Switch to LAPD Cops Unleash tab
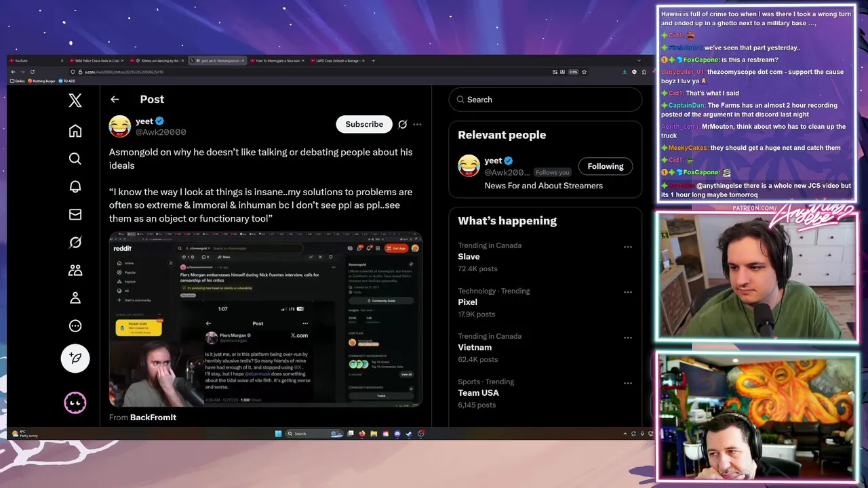 [x=337, y=61]
